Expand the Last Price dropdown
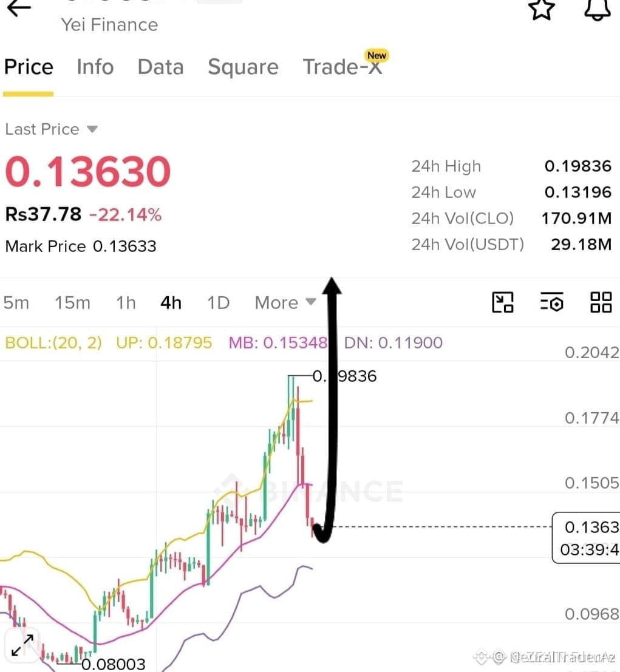620x672 pixels. tap(52, 129)
